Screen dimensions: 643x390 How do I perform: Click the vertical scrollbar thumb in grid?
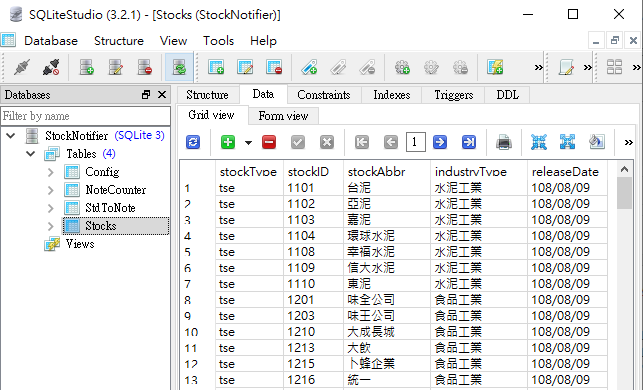(x=624, y=193)
